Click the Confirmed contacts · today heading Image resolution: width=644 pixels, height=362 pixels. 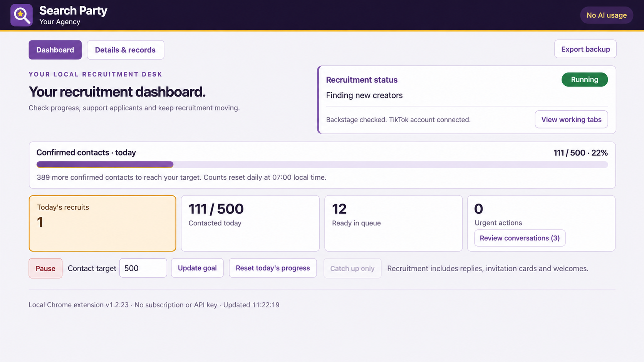pyautogui.click(x=86, y=152)
